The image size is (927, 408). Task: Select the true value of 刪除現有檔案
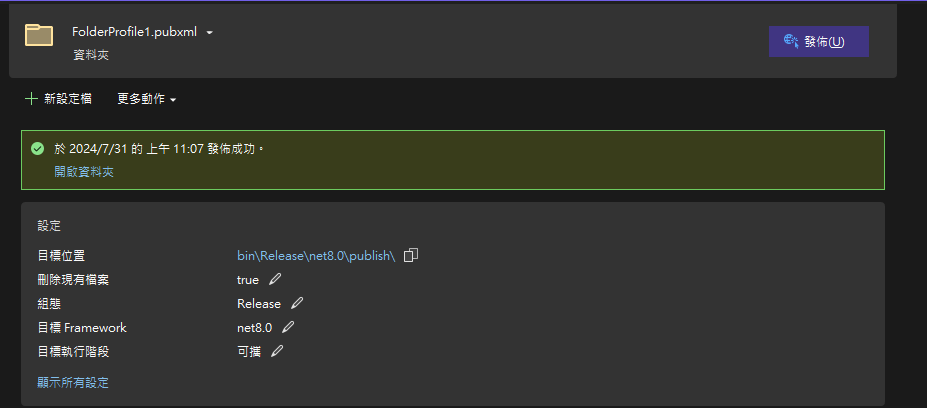coord(248,280)
